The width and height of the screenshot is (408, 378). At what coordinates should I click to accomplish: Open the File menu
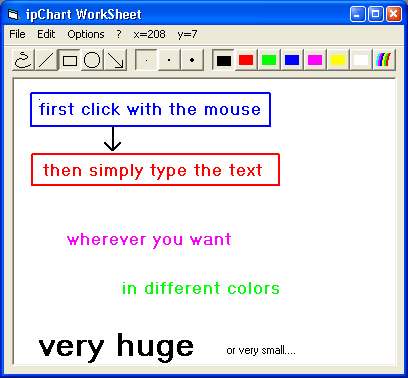tap(17, 34)
